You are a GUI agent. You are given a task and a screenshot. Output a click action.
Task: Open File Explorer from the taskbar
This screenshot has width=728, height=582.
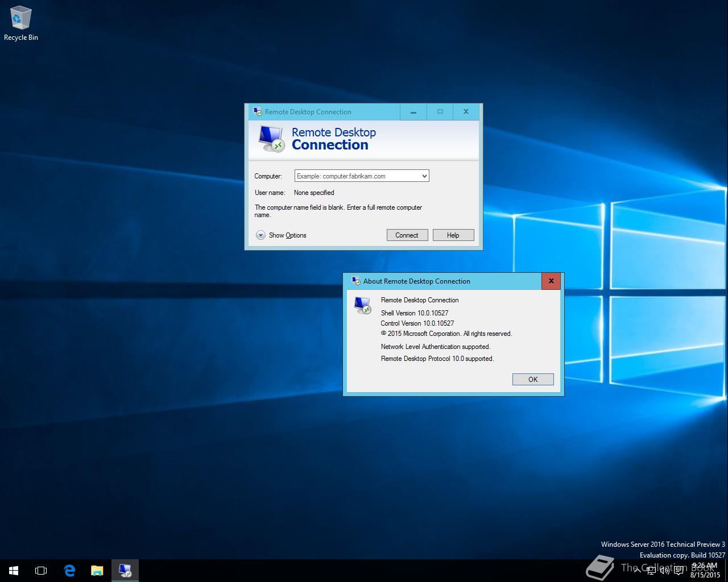click(x=97, y=570)
